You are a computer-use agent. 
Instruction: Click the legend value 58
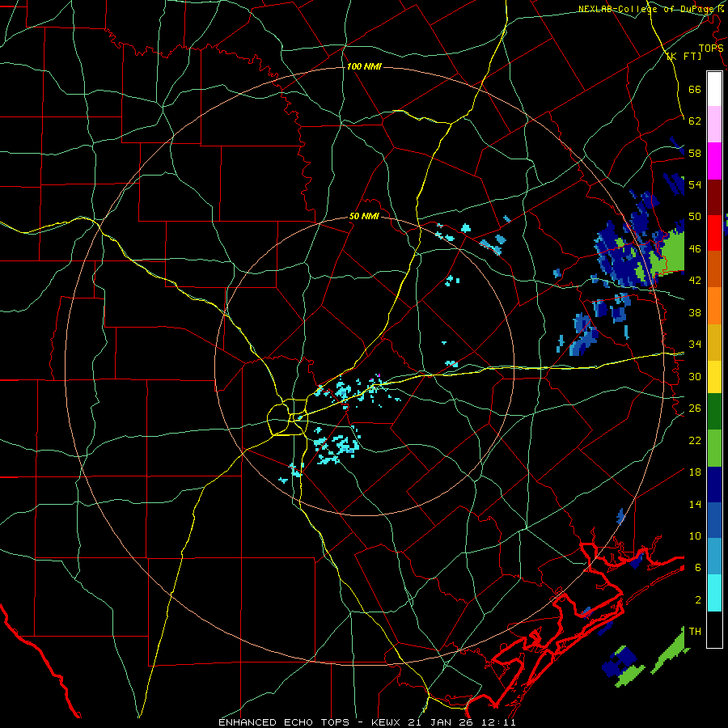pyautogui.click(x=695, y=153)
